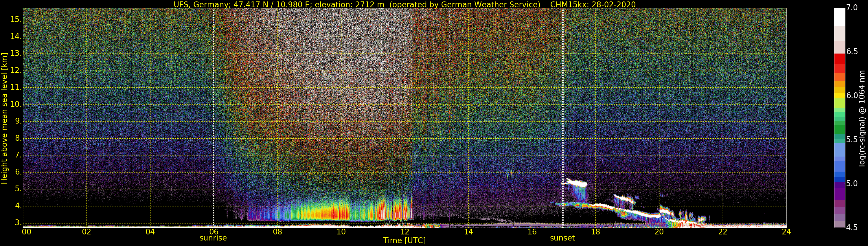Click the '02' time tick label
The height and width of the screenshot is (246, 868).
87,232
